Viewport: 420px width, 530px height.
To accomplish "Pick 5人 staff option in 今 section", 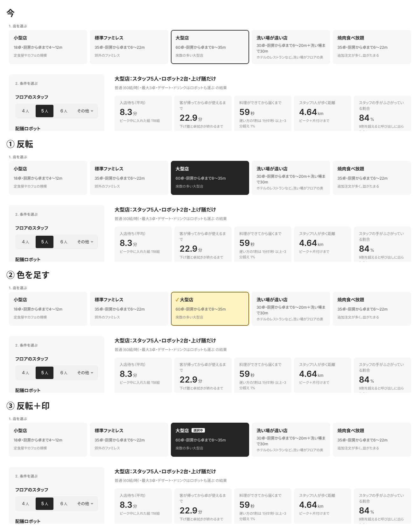I will [45, 111].
